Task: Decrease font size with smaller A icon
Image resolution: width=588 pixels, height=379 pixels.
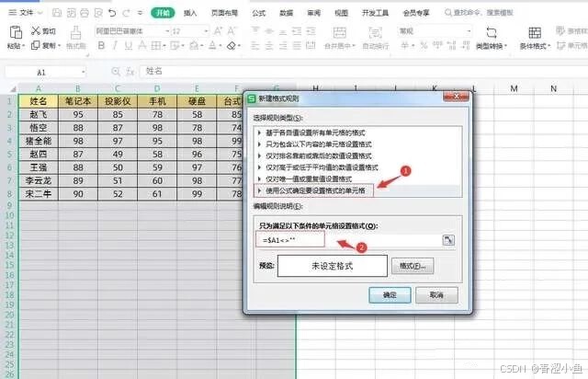Action: click(232, 30)
